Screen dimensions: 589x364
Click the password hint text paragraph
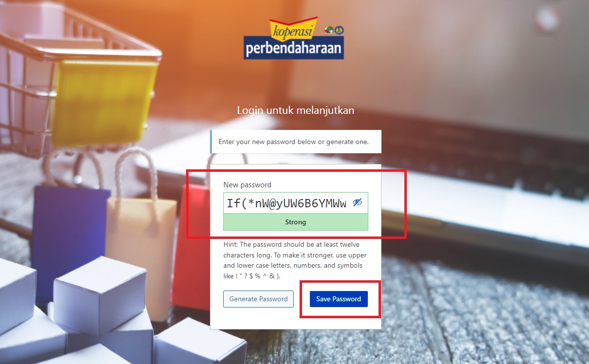coord(295,260)
